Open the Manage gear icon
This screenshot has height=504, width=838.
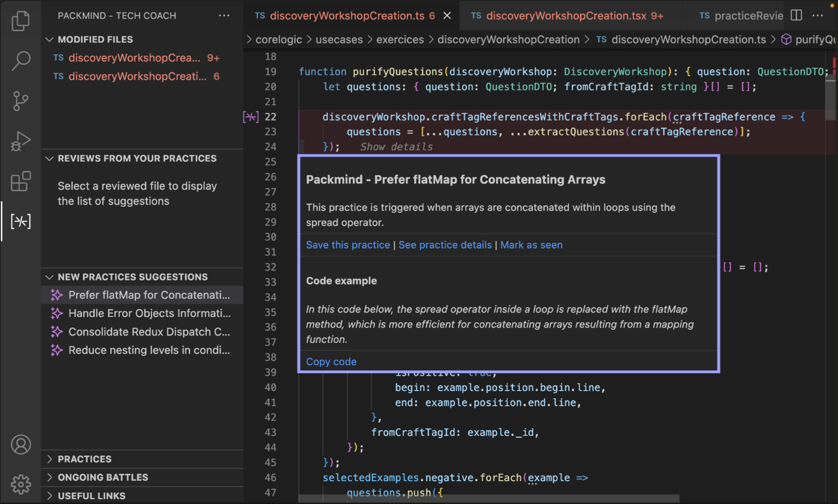[21, 484]
